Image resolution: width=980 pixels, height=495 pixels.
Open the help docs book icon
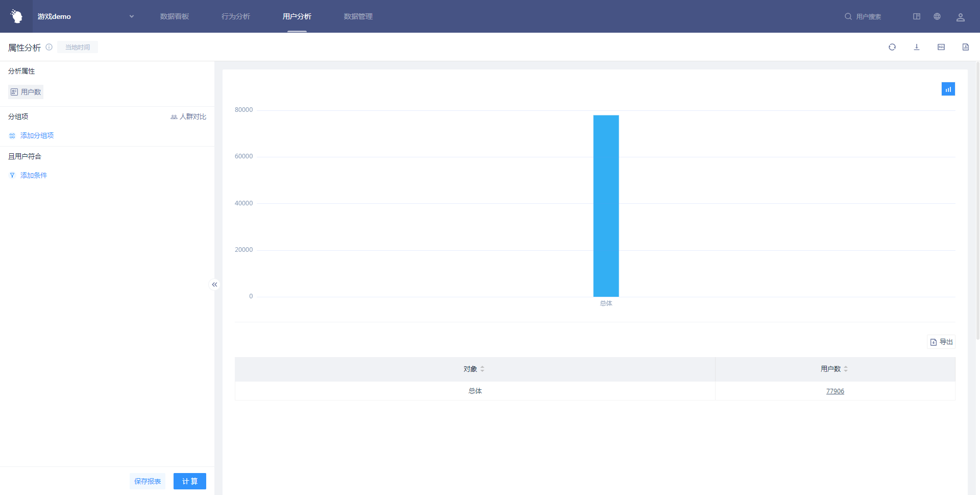tap(916, 16)
